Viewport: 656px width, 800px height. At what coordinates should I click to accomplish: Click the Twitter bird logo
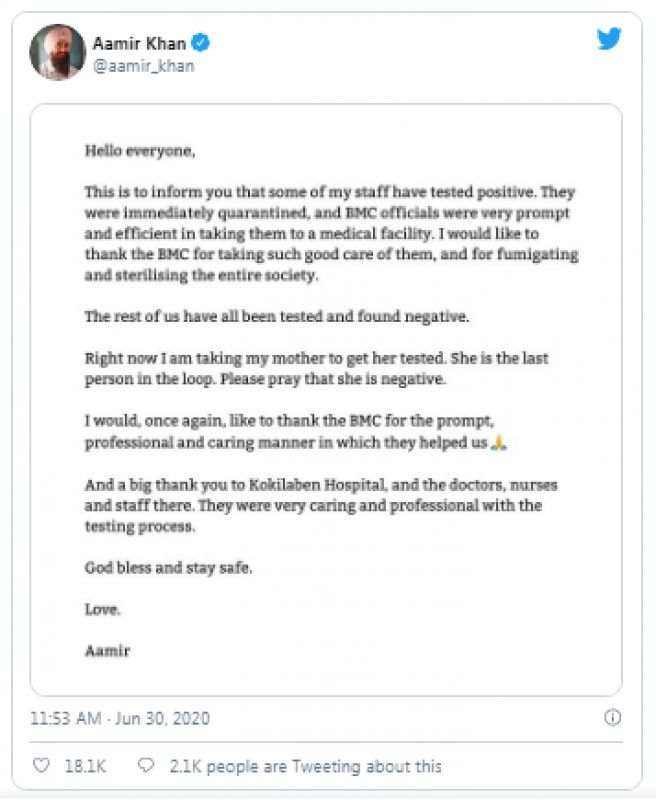point(609,39)
